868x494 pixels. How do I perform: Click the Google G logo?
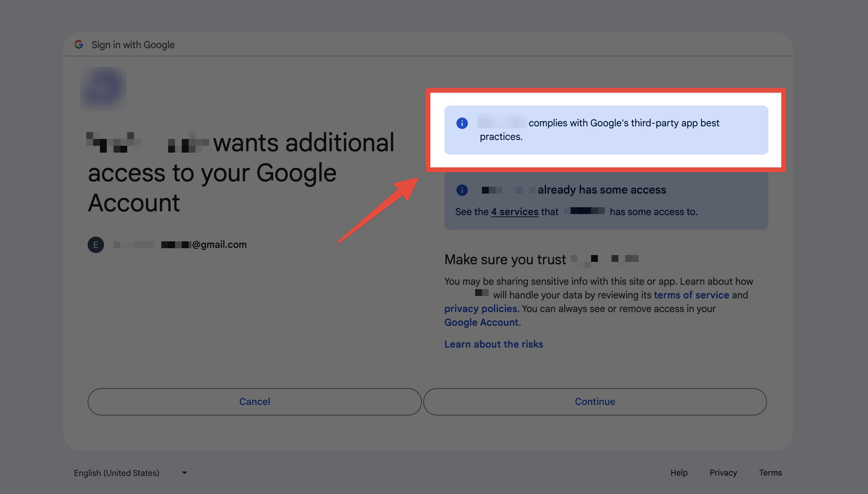79,44
